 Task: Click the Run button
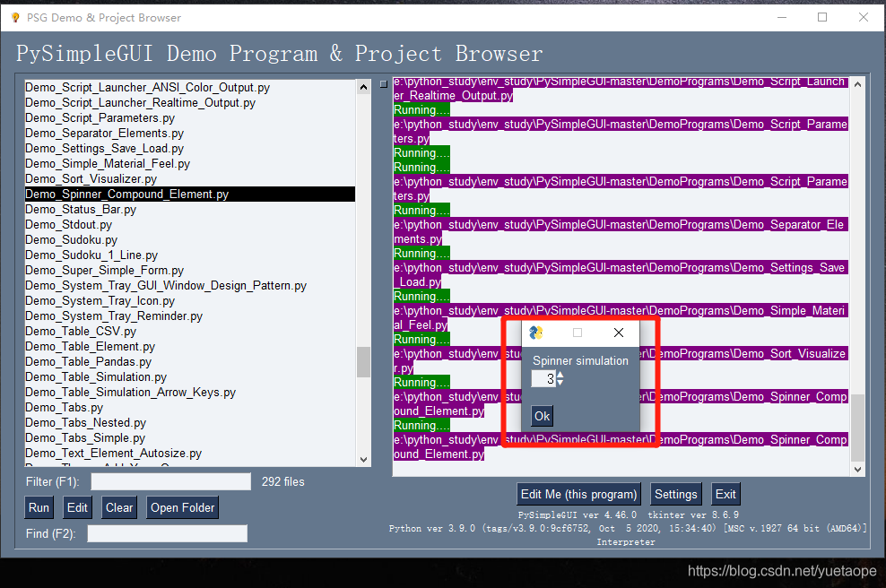click(39, 508)
